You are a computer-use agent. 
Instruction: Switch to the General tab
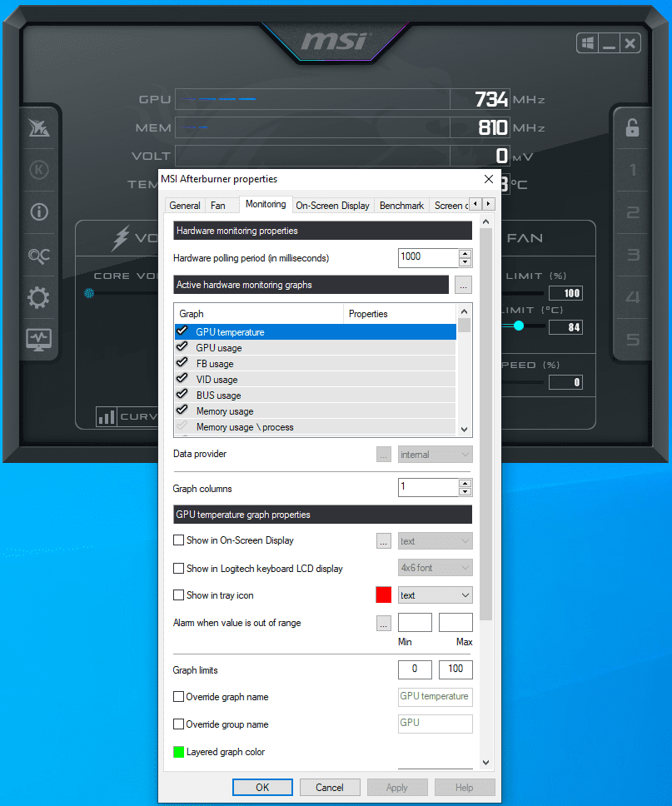185,206
